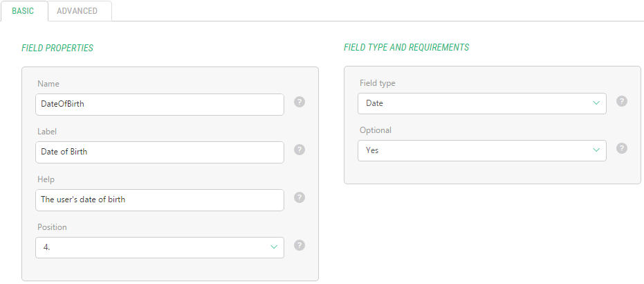644x284 pixels.
Task: Click the Optional caption text
Action: click(375, 130)
